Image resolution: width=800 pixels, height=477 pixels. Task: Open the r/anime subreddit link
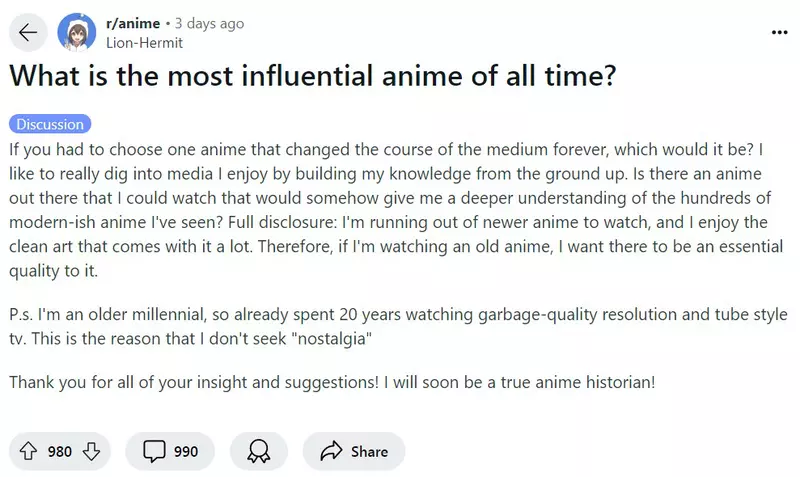(131, 23)
